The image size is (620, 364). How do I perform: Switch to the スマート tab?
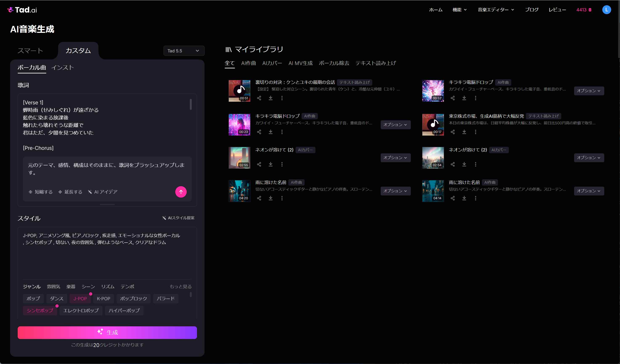click(30, 51)
